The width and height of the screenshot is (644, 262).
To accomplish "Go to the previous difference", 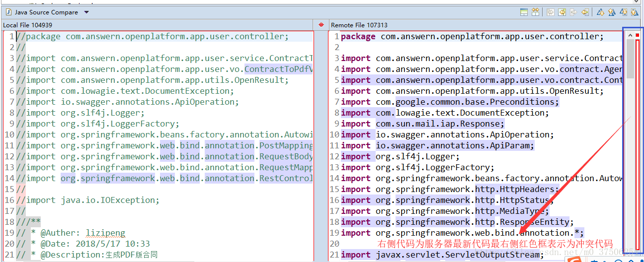I will tap(612, 12).
